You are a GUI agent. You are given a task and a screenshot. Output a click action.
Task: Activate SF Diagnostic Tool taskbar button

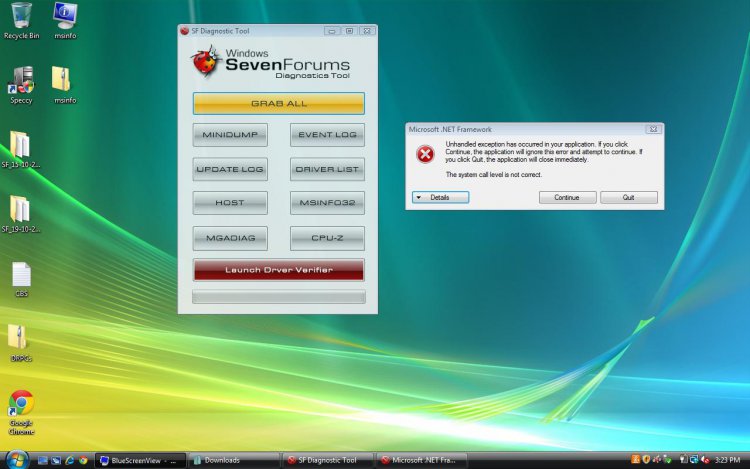pyautogui.click(x=328, y=460)
